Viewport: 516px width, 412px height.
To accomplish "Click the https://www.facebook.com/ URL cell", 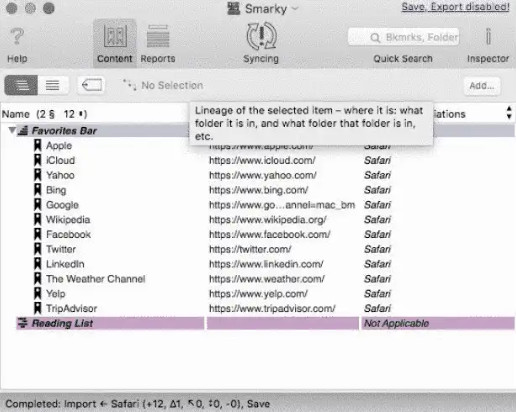I will [x=270, y=234].
